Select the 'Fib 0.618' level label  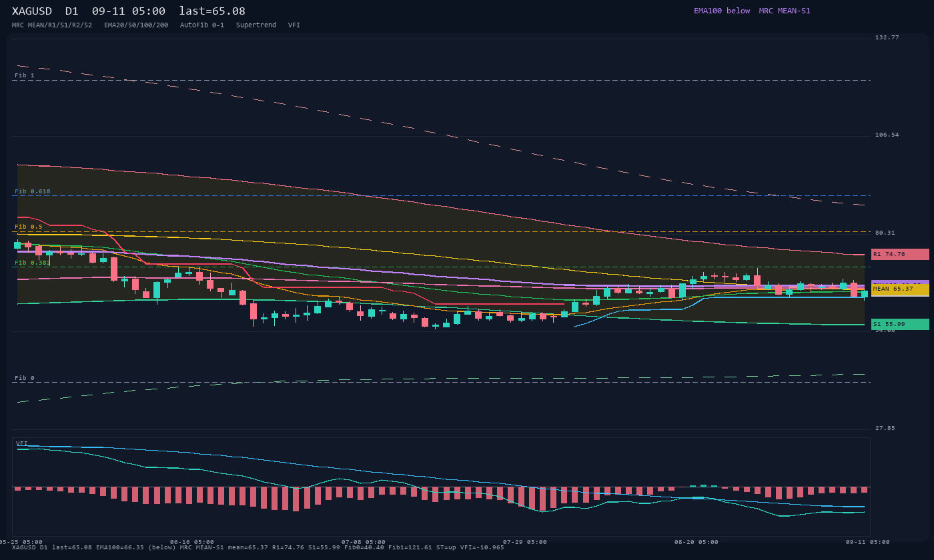(x=33, y=191)
